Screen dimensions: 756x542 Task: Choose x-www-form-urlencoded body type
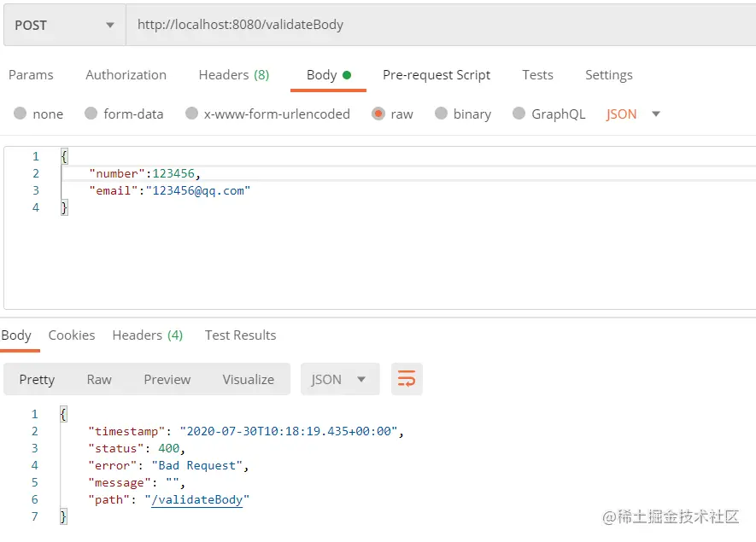[x=192, y=114]
